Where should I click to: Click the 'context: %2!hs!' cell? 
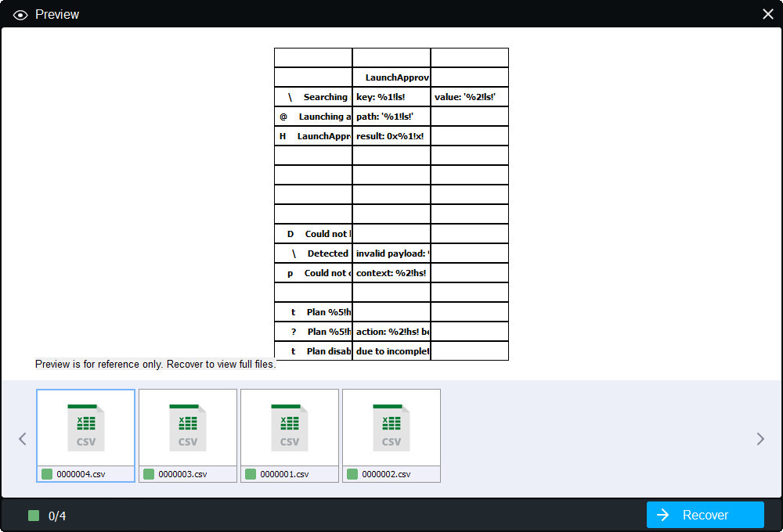[x=391, y=272]
